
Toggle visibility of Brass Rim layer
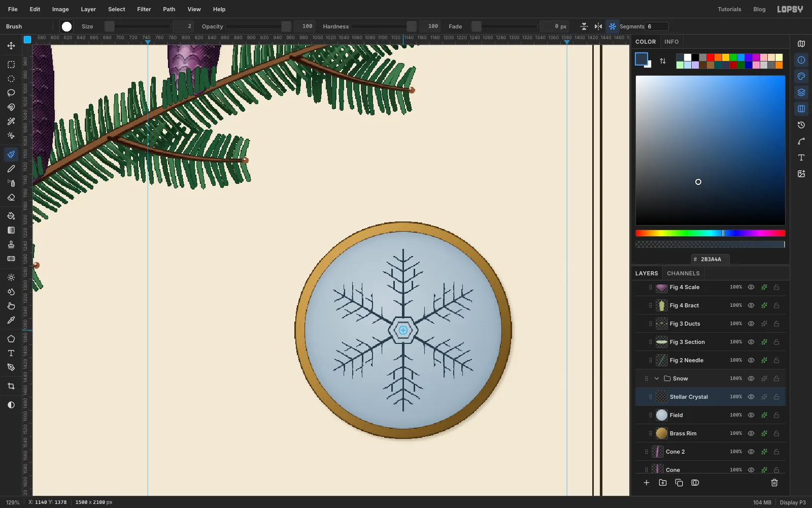(x=751, y=433)
